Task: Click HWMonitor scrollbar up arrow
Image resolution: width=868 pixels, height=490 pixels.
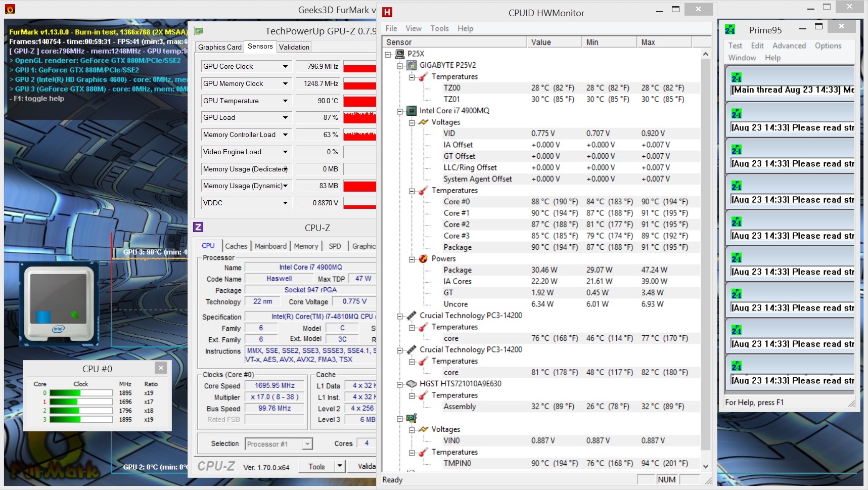Action: click(706, 54)
